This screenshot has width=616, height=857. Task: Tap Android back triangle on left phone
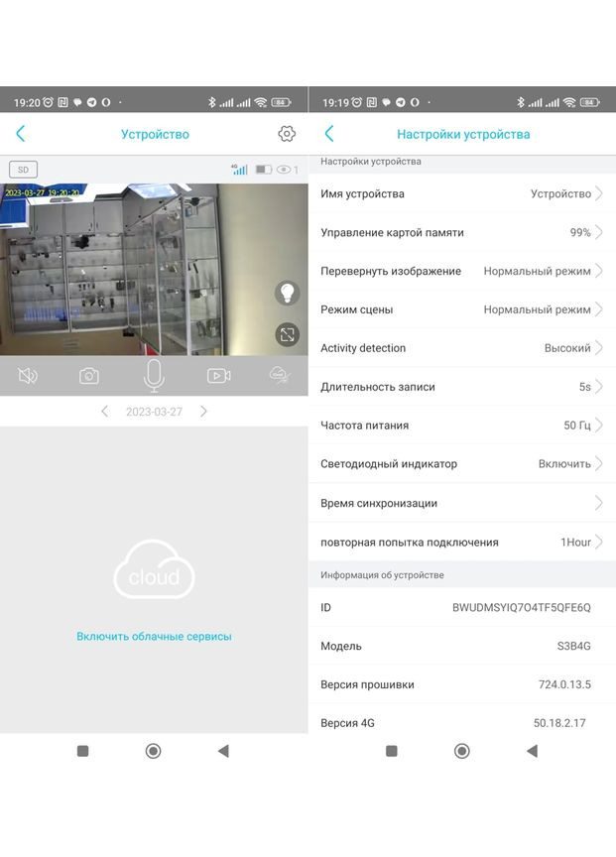(x=223, y=751)
